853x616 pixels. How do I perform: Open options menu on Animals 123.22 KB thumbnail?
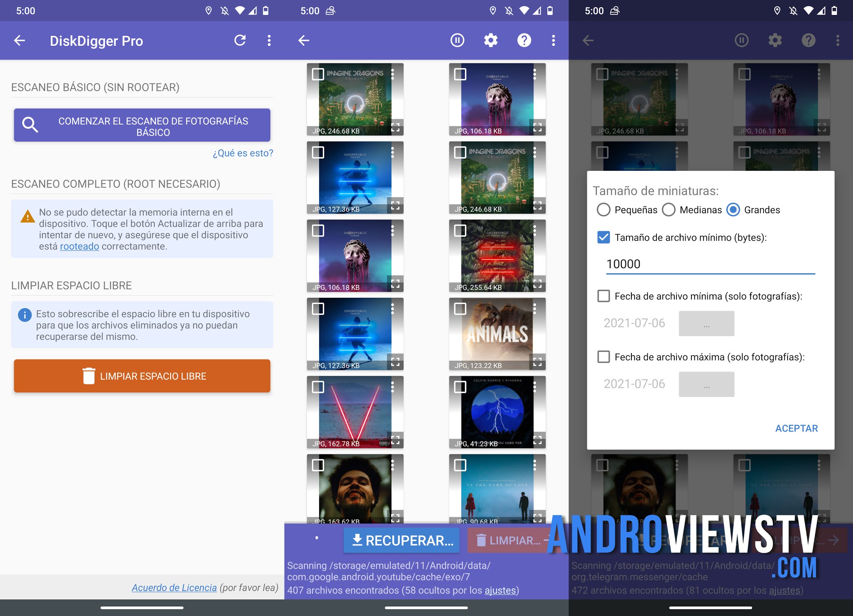[535, 309]
